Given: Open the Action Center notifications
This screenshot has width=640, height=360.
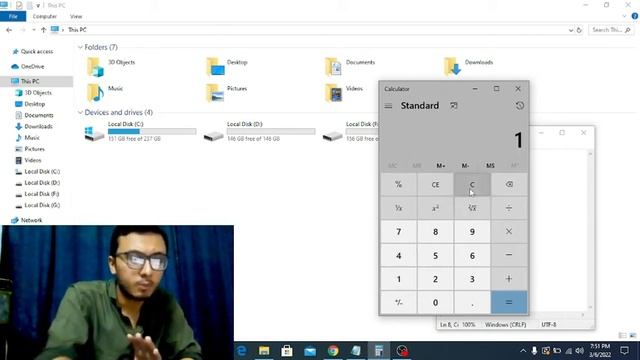Looking at the screenshot, I should pyautogui.click(x=624, y=351).
